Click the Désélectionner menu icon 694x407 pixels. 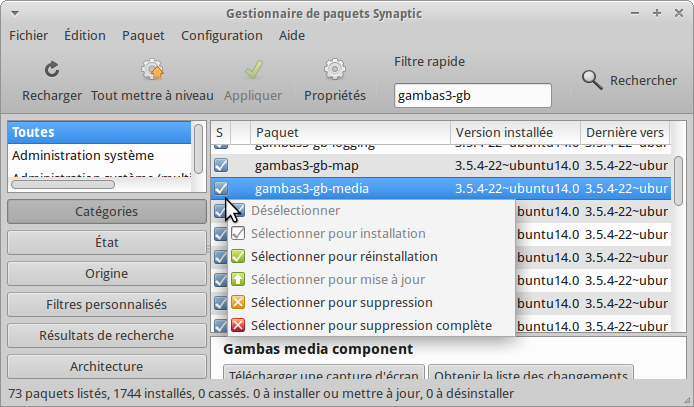(238, 211)
